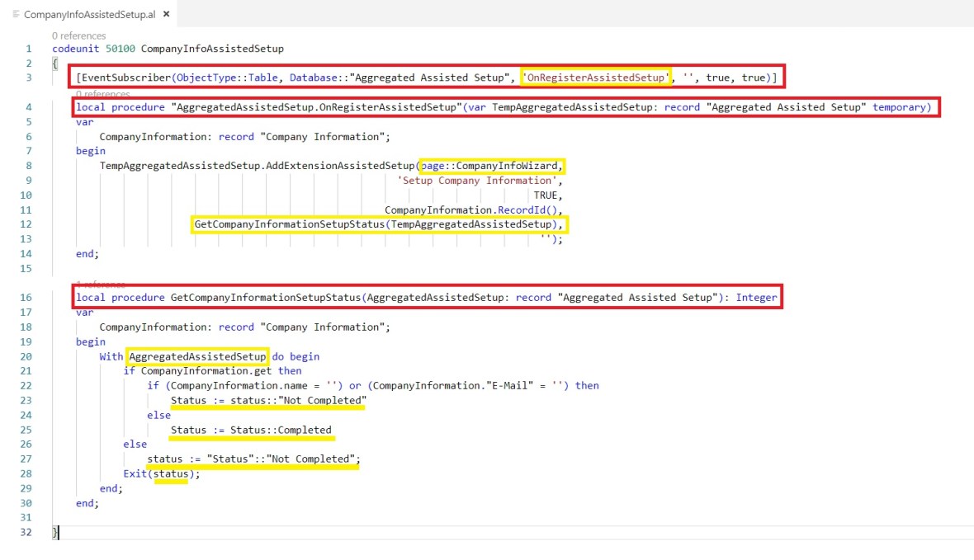Viewport: 974px width, 560px height.
Task: Click the 'AggregatedAssistedSetup' identifier in the With statement
Action: pyautogui.click(x=198, y=356)
